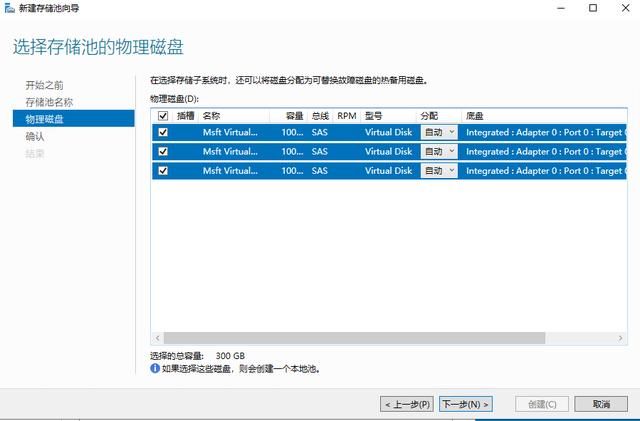Select the 开始之前 step in the sidebar
Image resolution: width=640 pixels, height=421 pixels.
[44, 85]
